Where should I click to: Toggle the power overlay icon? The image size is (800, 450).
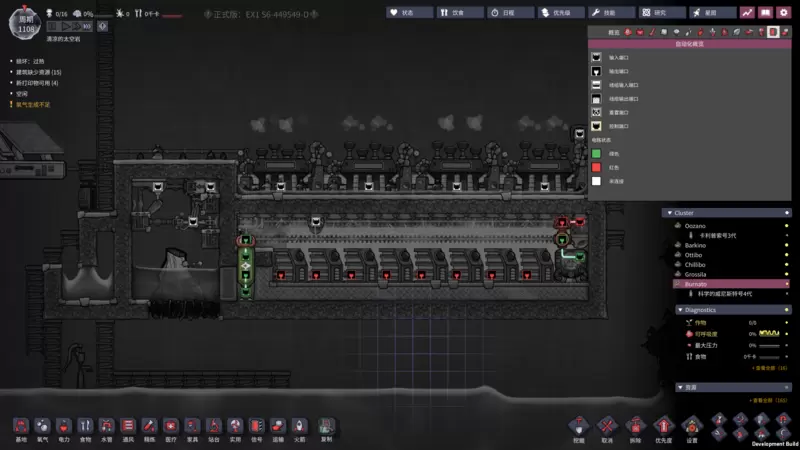click(640, 32)
